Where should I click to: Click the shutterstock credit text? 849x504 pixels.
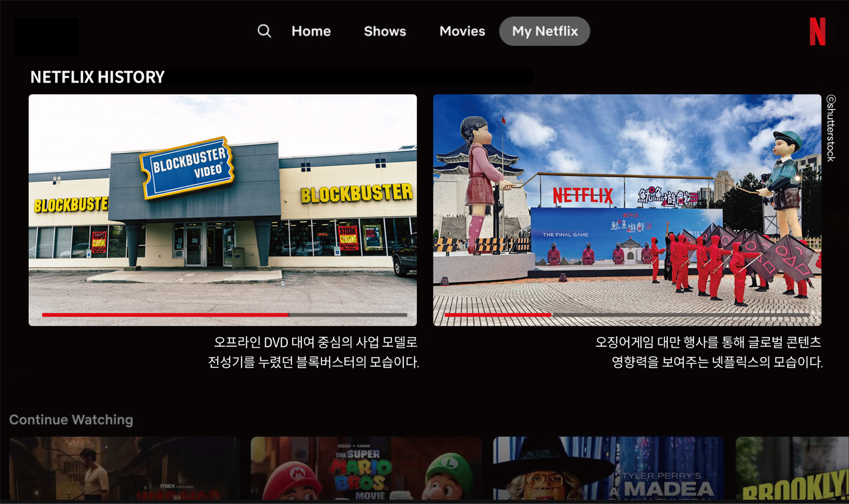[x=830, y=128]
